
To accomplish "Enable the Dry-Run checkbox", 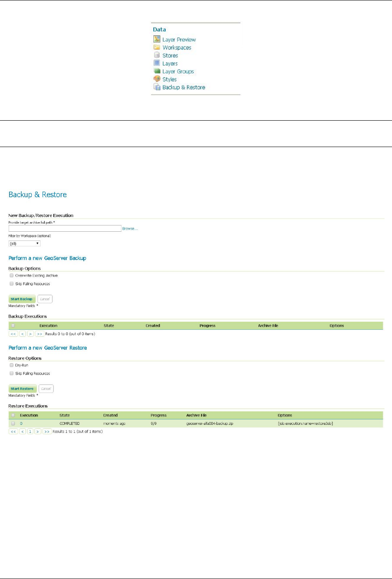I will tap(12, 365).
